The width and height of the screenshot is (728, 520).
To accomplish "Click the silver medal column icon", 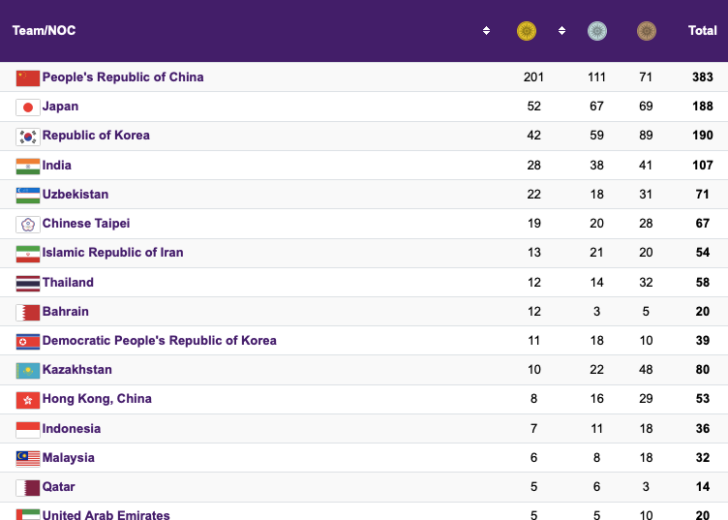I will (x=597, y=31).
